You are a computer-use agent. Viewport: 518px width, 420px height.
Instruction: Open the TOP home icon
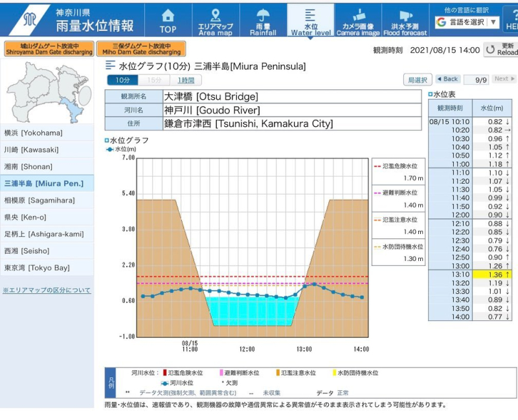tap(168, 21)
